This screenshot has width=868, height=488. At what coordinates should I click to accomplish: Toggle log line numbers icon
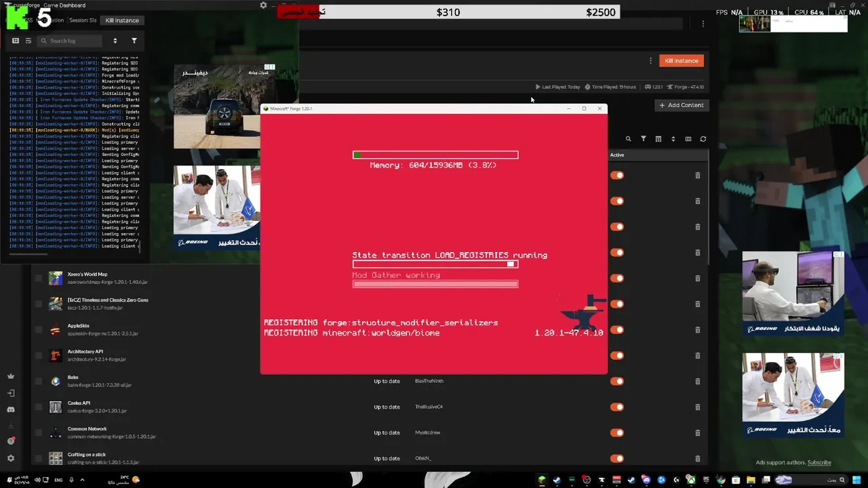coord(16,41)
